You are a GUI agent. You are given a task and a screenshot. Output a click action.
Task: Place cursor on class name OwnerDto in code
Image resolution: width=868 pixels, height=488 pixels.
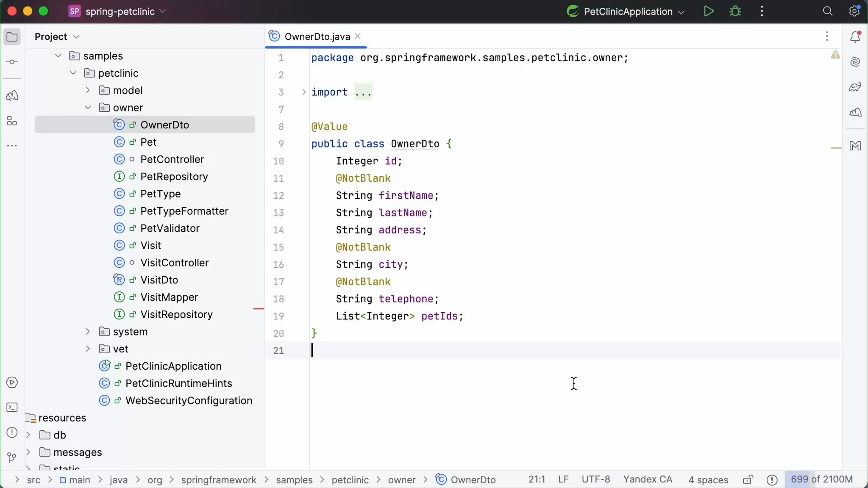(415, 144)
